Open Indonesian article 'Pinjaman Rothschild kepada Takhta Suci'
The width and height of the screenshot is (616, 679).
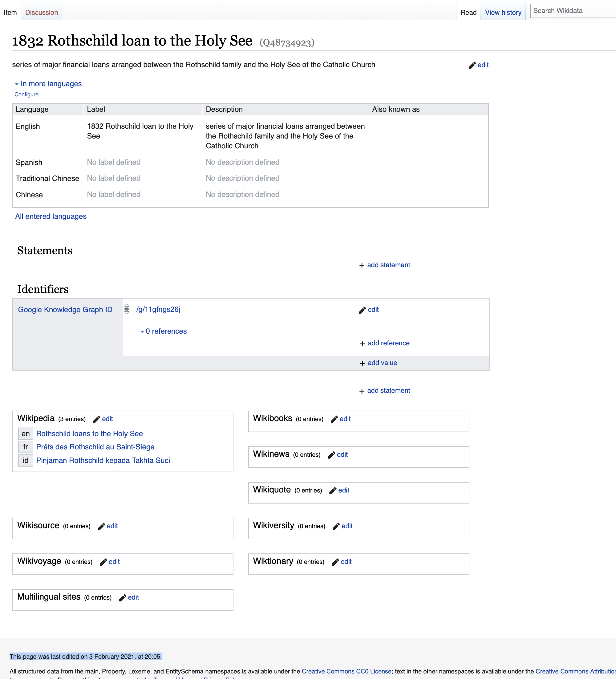coord(103,460)
